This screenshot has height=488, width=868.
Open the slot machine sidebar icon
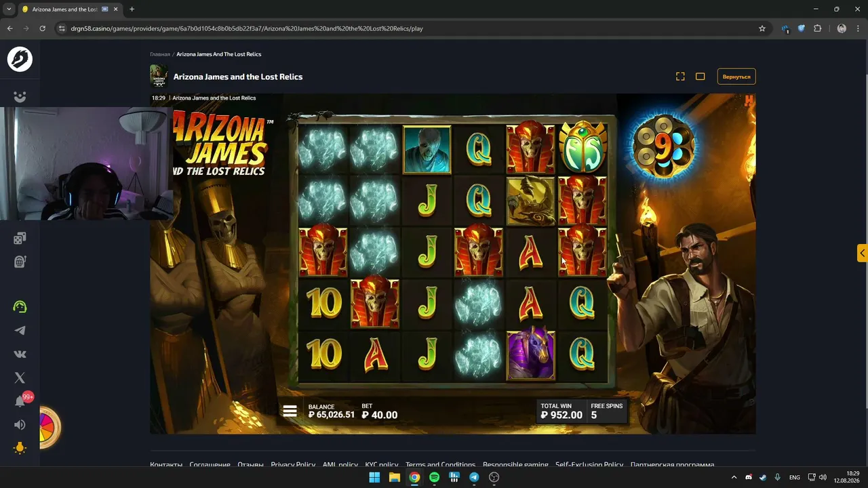[20, 262]
